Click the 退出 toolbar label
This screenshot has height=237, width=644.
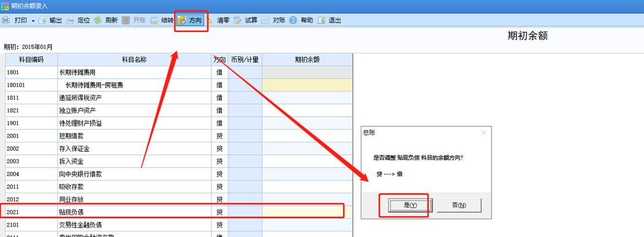coord(335,21)
